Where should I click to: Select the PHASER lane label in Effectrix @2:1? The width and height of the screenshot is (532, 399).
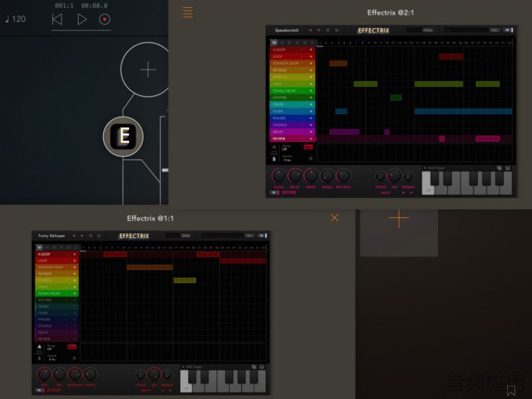(x=279, y=118)
